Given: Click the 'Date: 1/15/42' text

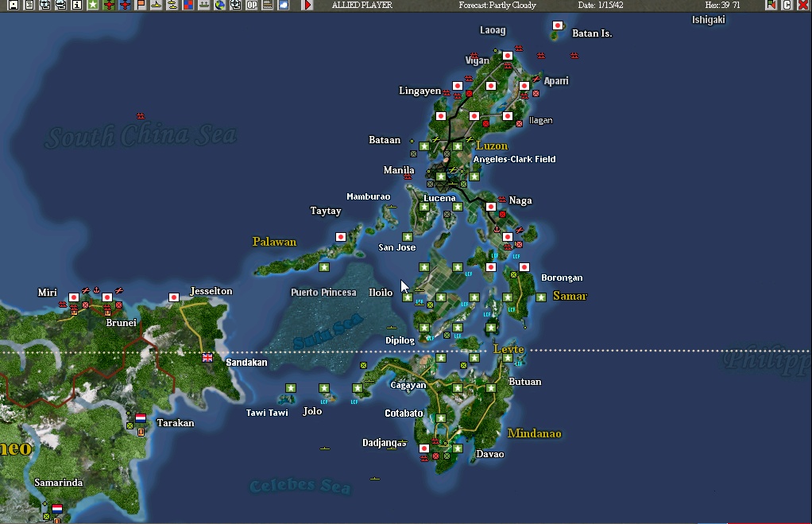Looking at the screenshot, I should coord(601,6).
